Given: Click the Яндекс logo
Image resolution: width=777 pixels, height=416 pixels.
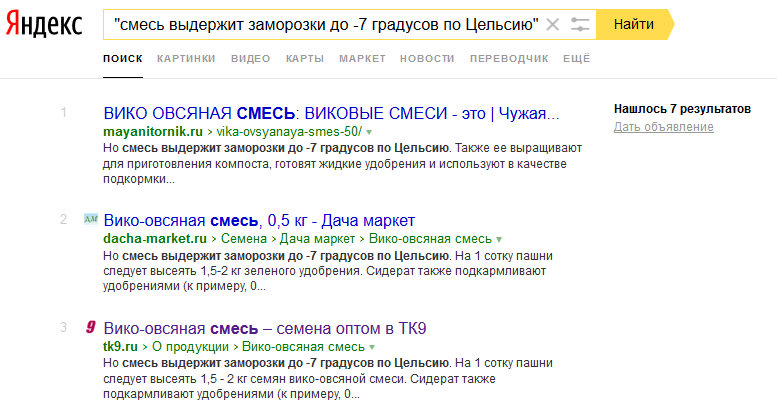Looking at the screenshot, I should 44,24.
